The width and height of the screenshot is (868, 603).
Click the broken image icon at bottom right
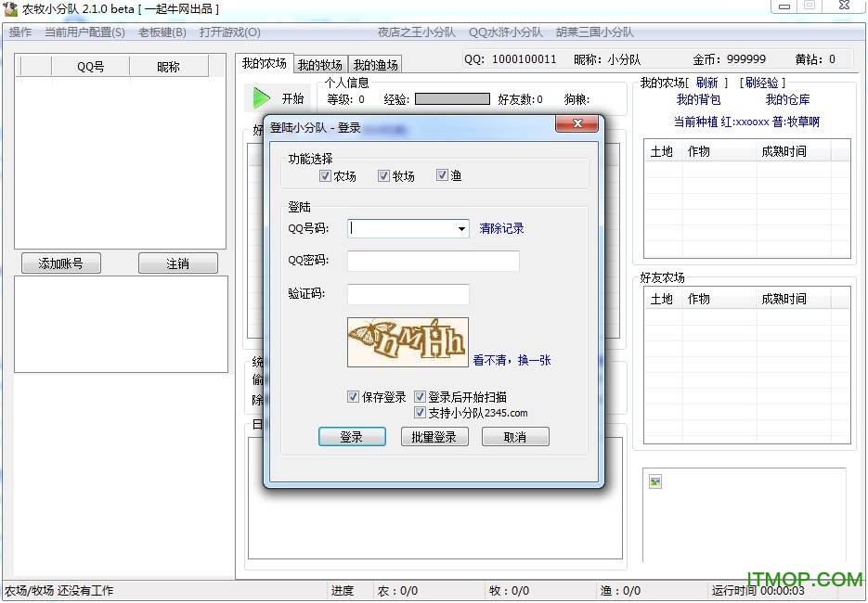654,481
